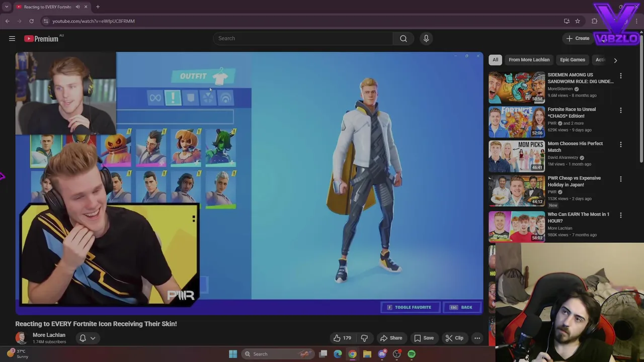Mute the tab via speaker icon

point(77,7)
